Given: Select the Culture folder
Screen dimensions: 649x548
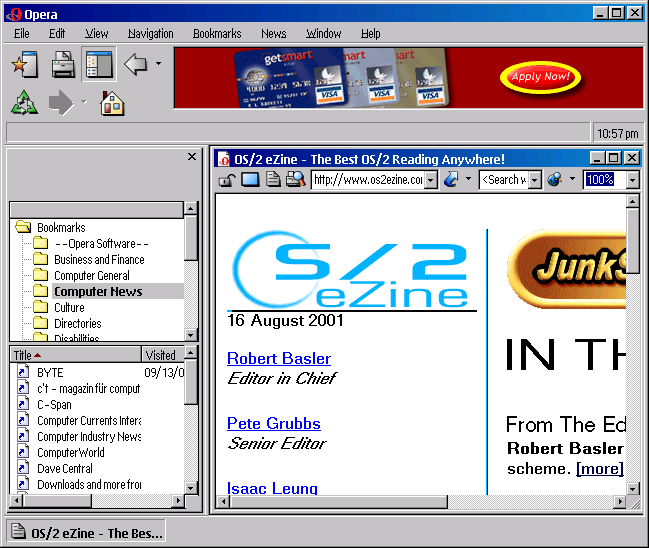Looking at the screenshot, I should (69, 308).
